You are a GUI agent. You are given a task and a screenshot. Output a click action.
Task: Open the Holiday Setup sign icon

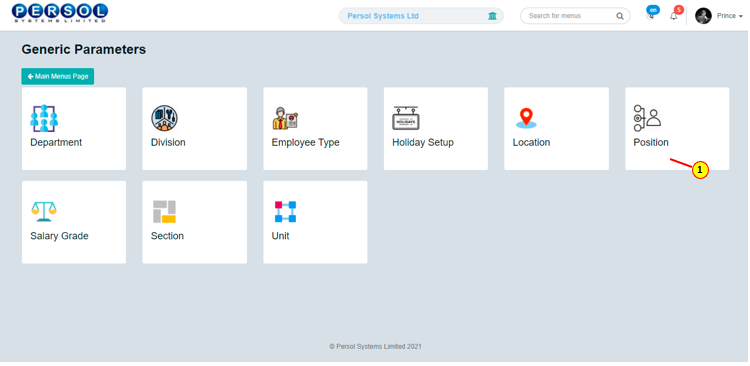click(406, 118)
